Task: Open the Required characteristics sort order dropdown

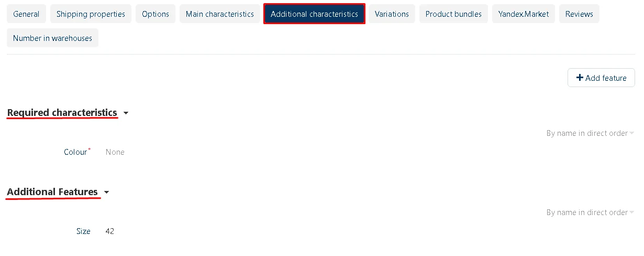Action: click(590, 133)
